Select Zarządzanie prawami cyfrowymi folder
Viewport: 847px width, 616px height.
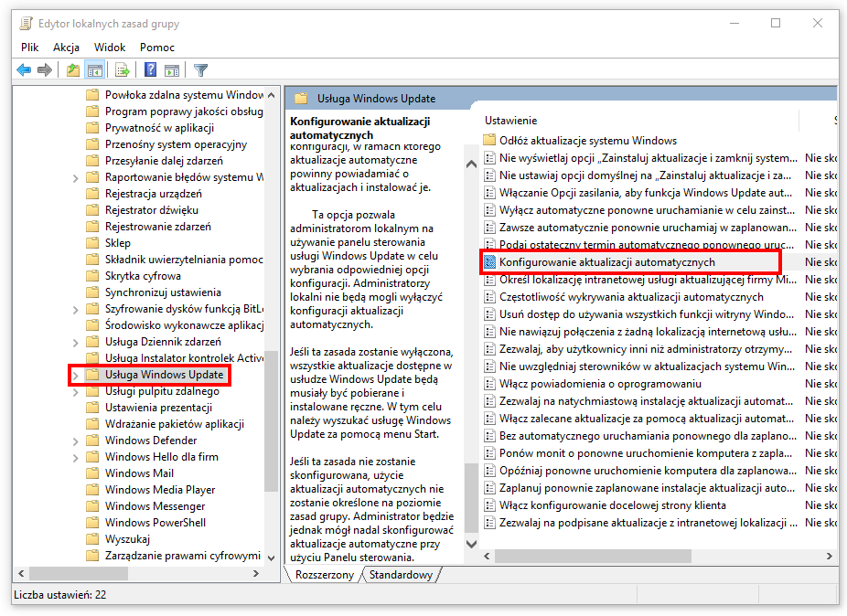(x=183, y=556)
